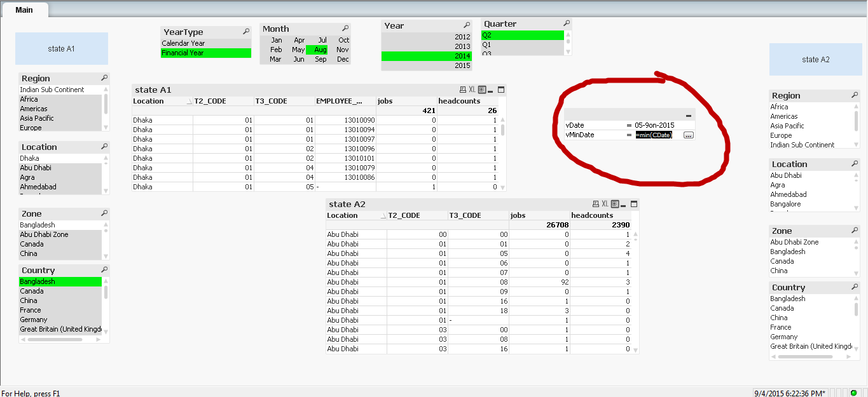Viewport: 868px width, 397px height.
Task: Edit the vMinDate =min(CDate) field
Action: [x=654, y=135]
